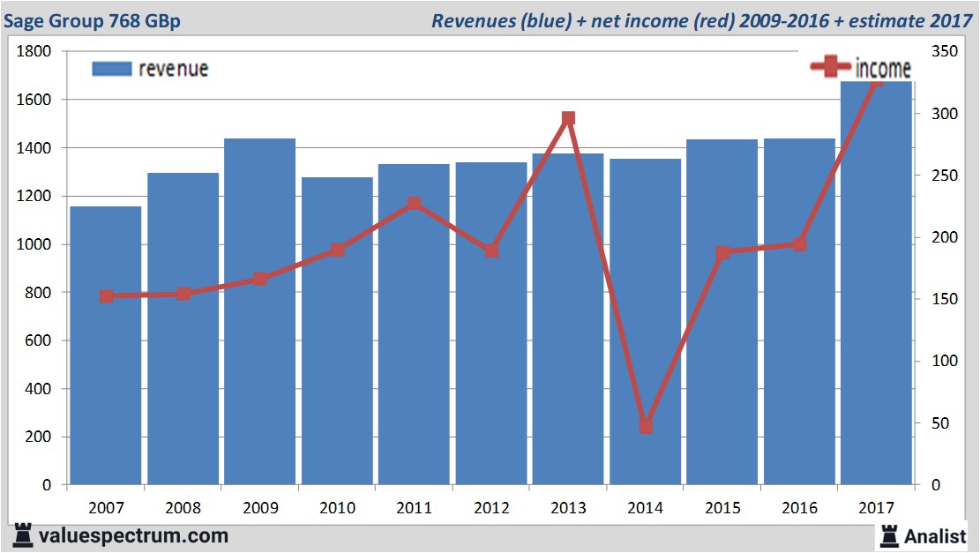Select the 2007 revenue bar
980x553 pixels.
coord(106,346)
